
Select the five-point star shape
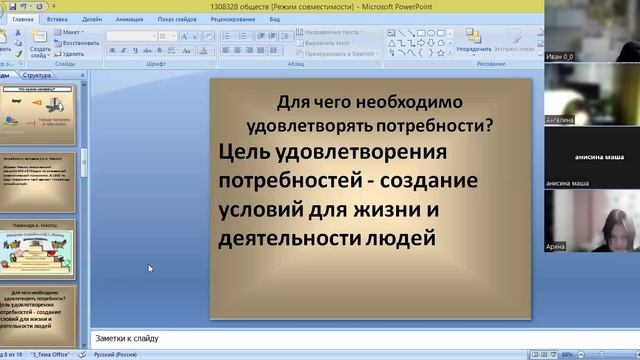pos(441,53)
